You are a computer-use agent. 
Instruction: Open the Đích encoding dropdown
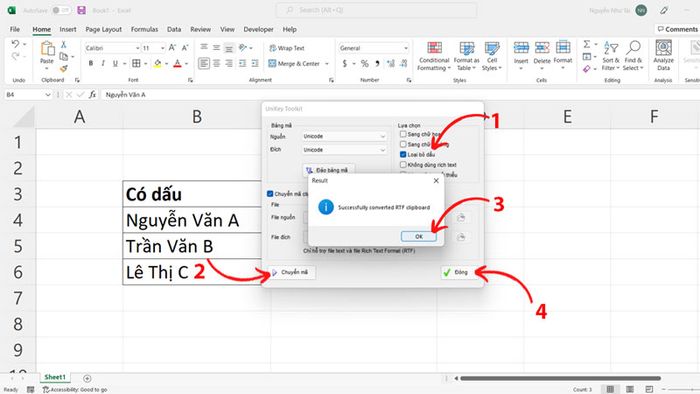[x=344, y=150]
